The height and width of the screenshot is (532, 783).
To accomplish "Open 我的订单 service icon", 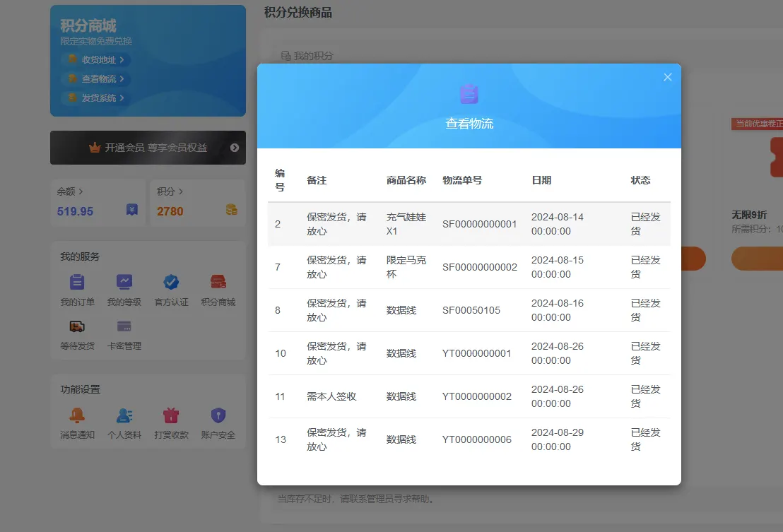I will click(x=77, y=282).
